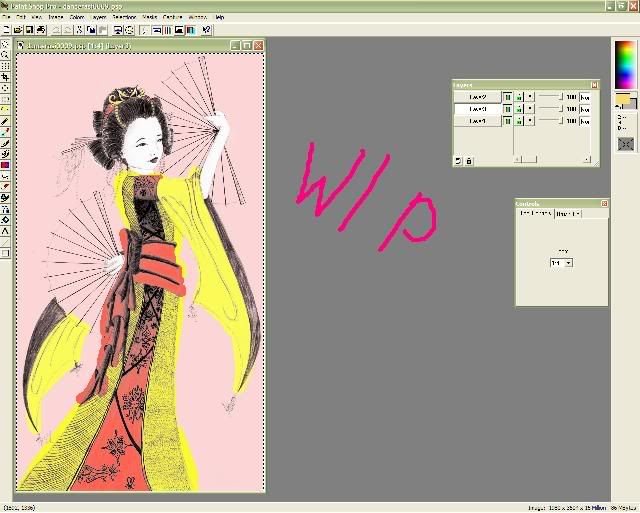This screenshot has height=513, width=640.
Task: Toggle visibility of Layer3
Action: (x=507, y=109)
